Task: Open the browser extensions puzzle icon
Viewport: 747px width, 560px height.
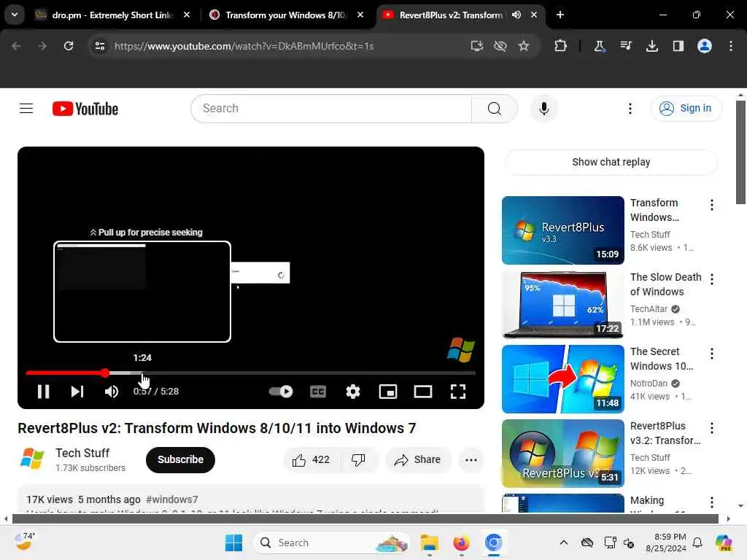Action: (x=560, y=46)
